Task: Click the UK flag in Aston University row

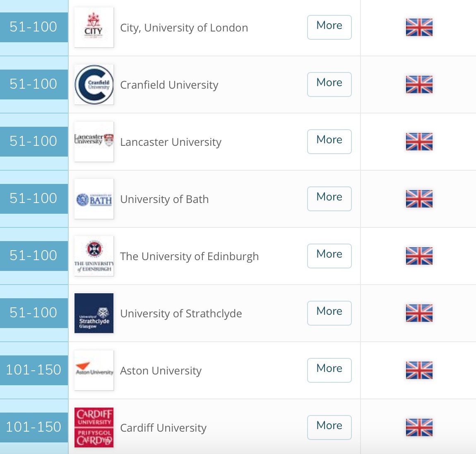Action: pyautogui.click(x=419, y=370)
